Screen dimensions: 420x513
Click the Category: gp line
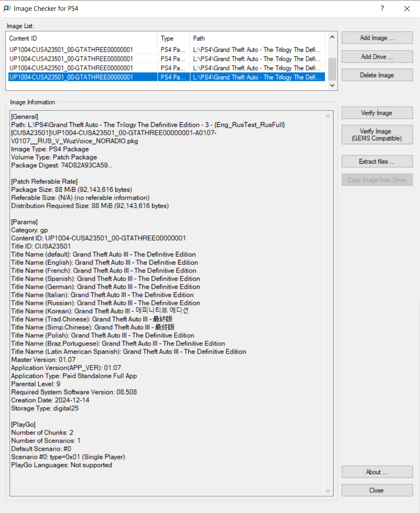click(29, 230)
